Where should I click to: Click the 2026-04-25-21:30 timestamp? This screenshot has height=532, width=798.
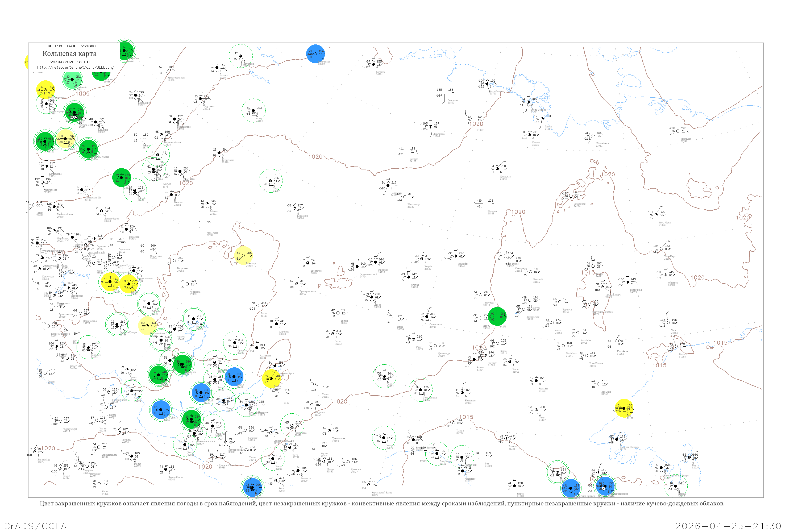(x=728, y=526)
